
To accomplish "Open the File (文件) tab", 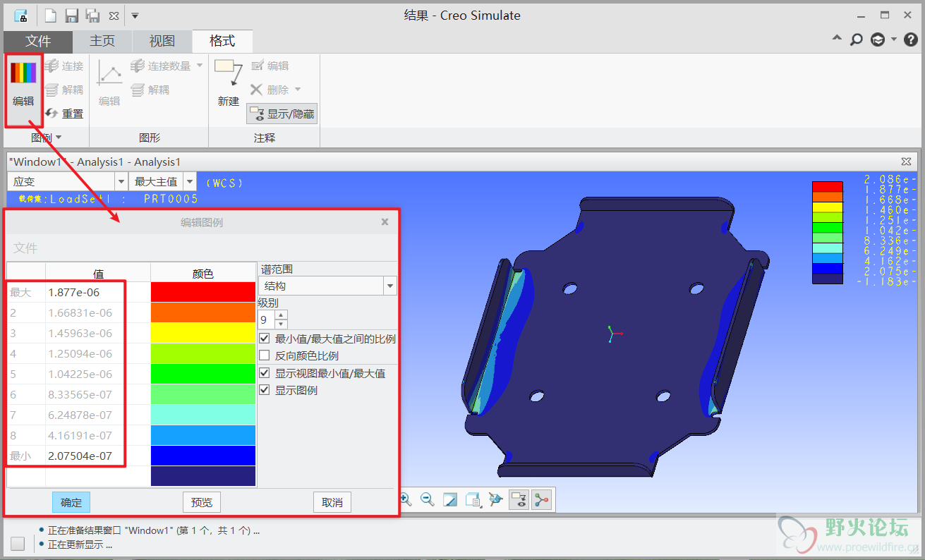I will click(x=38, y=41).
